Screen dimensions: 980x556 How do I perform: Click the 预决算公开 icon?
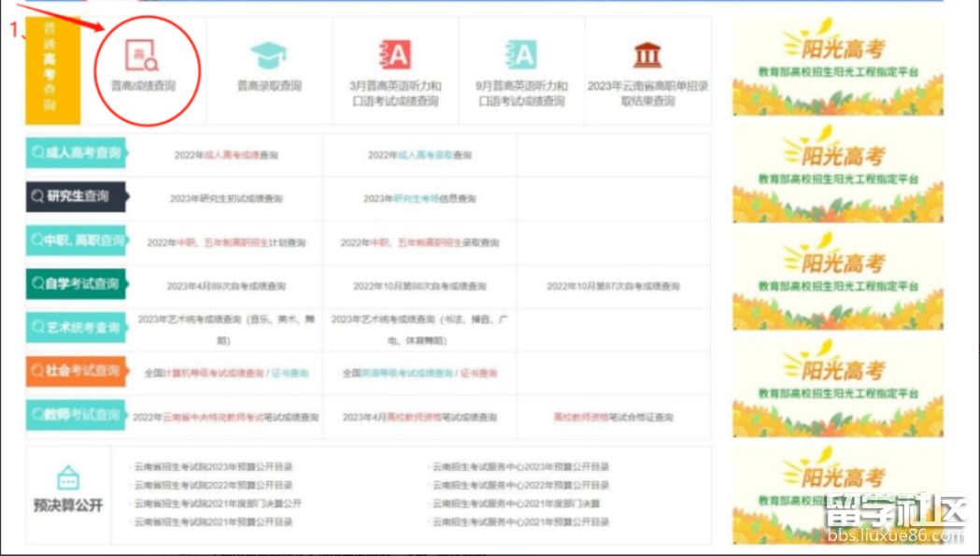68,478
